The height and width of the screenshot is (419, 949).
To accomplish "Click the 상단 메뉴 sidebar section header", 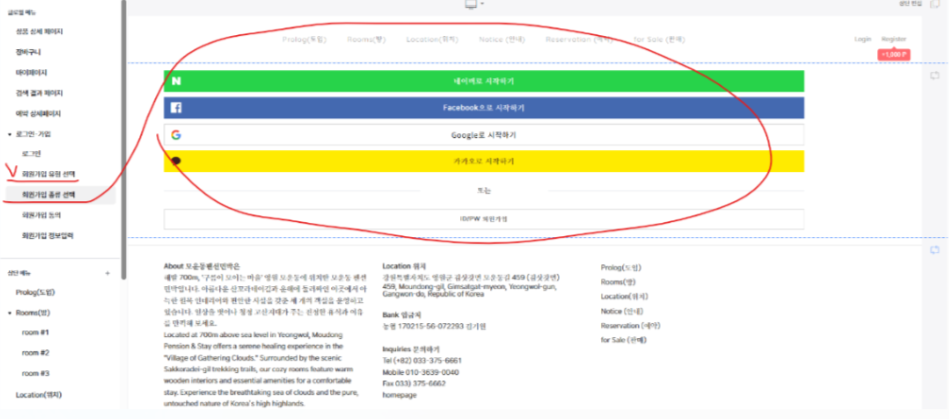I will coord(18,272).
